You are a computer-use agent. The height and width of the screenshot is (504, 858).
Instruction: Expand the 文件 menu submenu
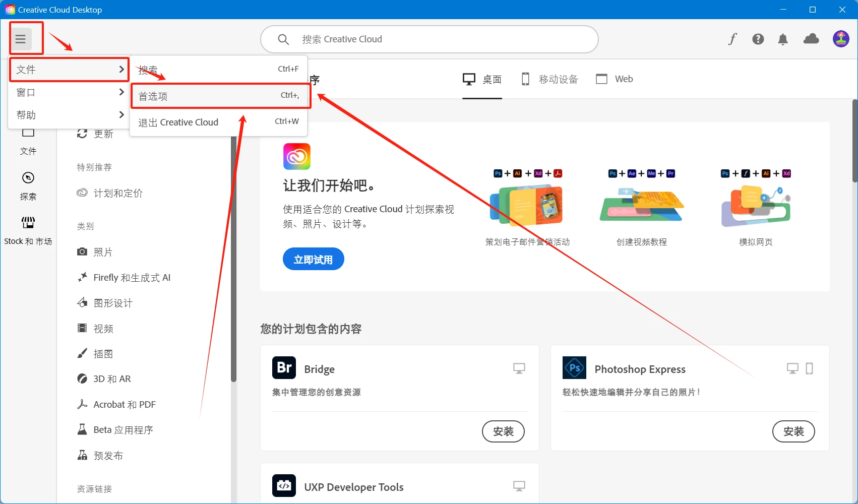pos(70,70)
